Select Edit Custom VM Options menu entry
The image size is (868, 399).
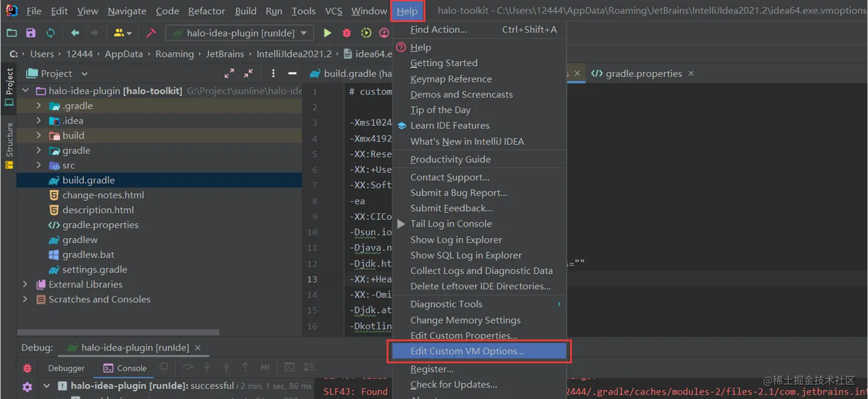pos(479,351)
